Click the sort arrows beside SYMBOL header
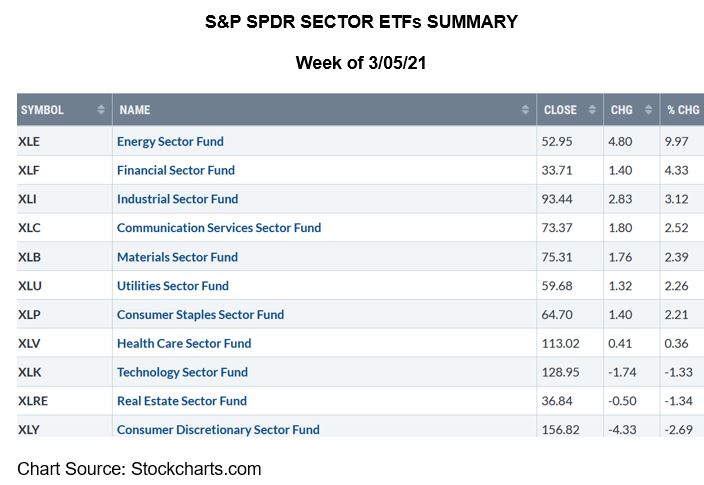The height and width of the screenshot is (485, 704). 101,110
